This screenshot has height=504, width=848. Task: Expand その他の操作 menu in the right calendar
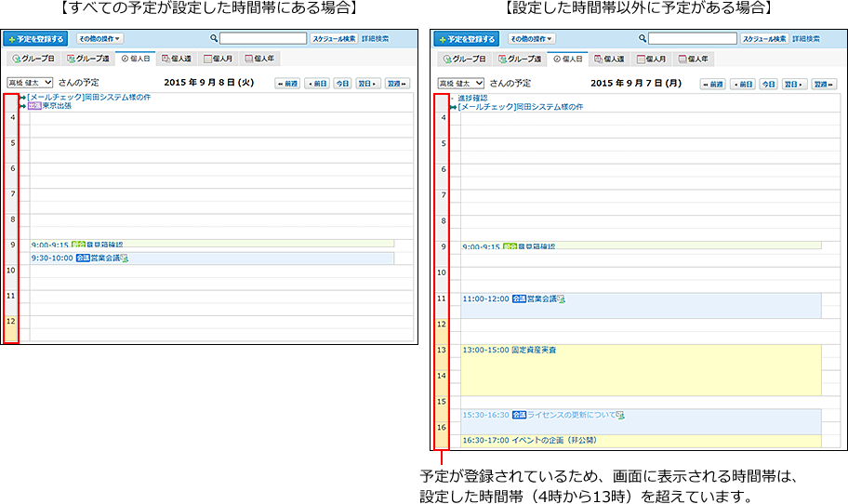click(x=531, y=39)
